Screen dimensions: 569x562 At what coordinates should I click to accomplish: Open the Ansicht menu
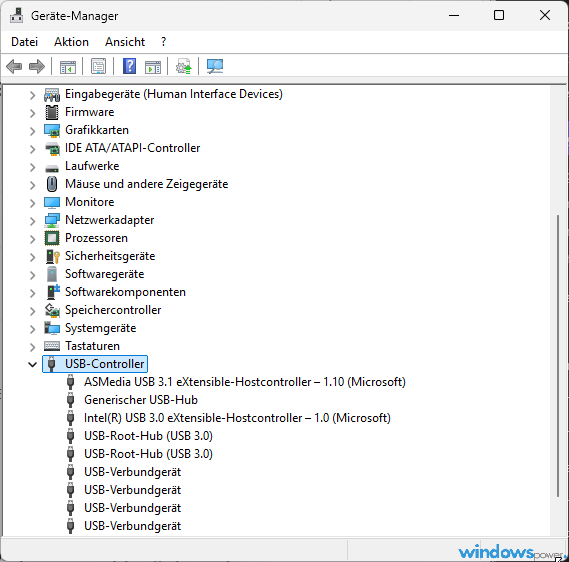(125, 42)
